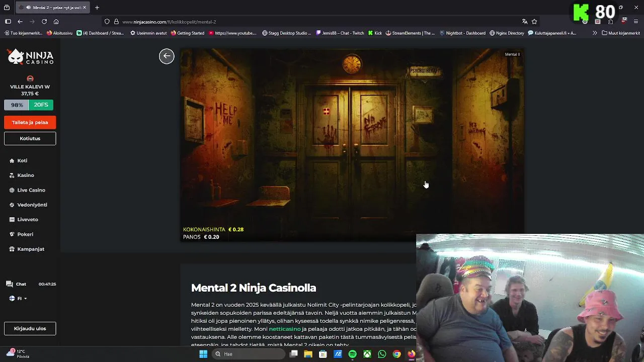
Task: Open the Windows Start menu
Action: click(x=203, y=354)
